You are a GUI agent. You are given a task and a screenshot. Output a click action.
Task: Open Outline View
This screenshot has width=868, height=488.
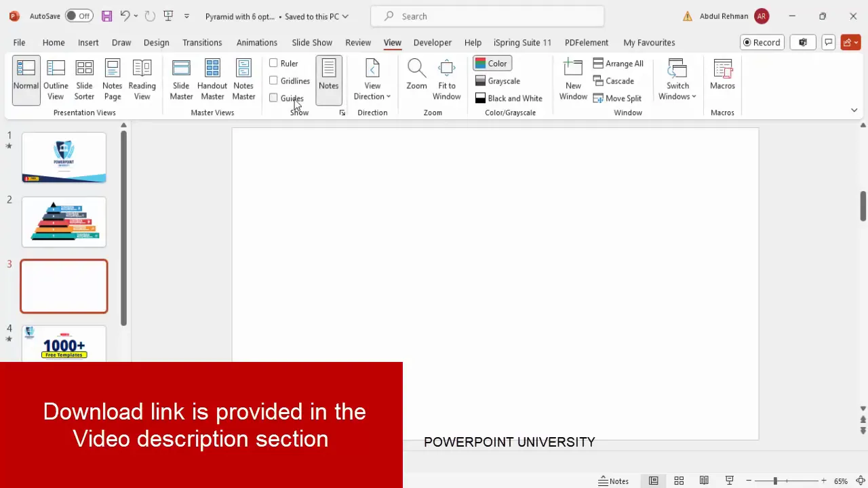56,80
